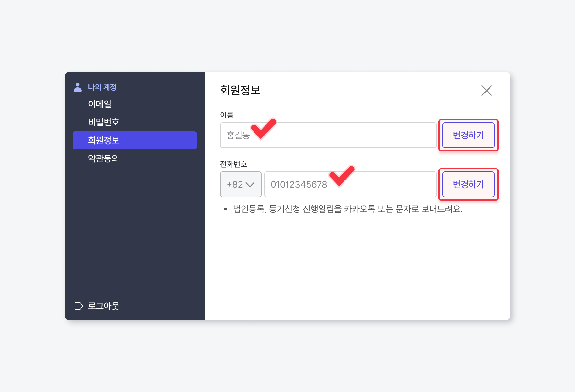This screenshot has height=392, width=575.
Task: Click 변경하기 next to the name field
Action: point(468,135)
